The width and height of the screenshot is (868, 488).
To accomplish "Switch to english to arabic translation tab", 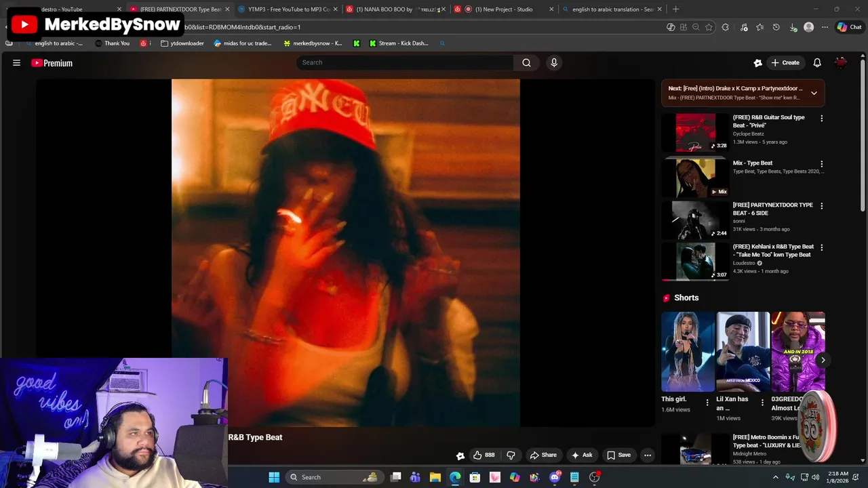I will pos(612,9).
